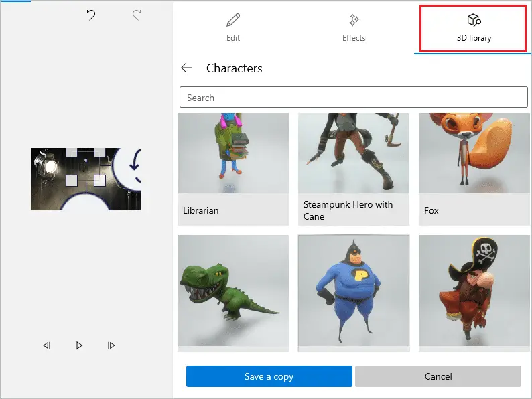Click the Characters heading
Viewport: 532px width, 399px height.
(234, 68)
